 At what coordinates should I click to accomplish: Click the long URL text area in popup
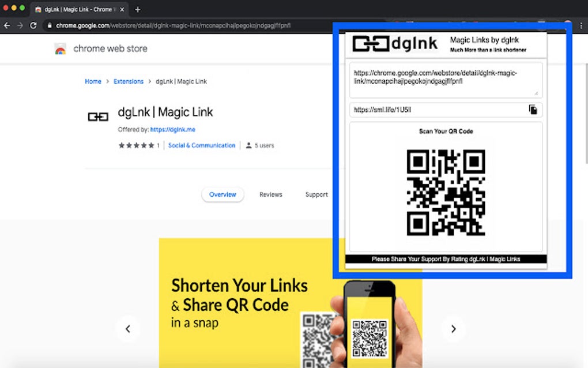tap(446, 80)
